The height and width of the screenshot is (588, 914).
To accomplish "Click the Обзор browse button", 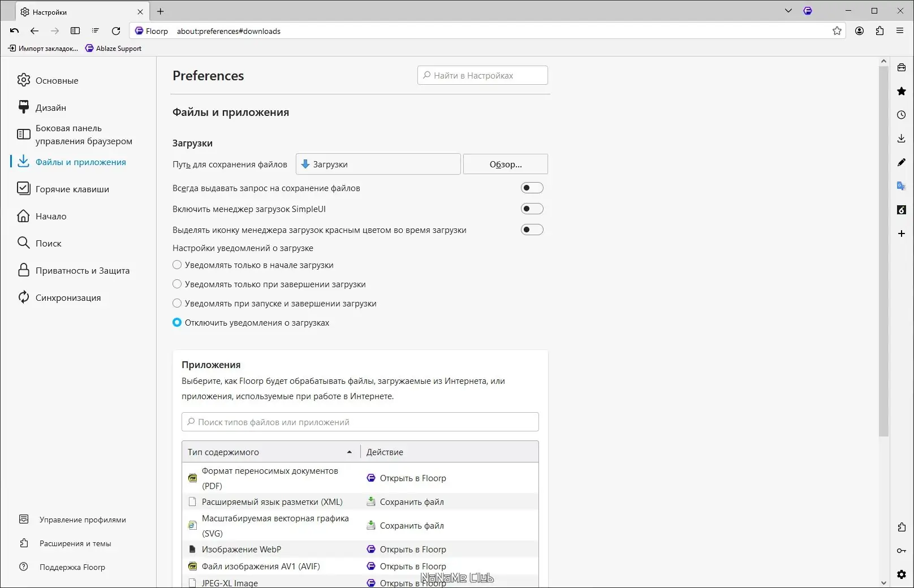I will pyautogui.click(x=506, y=164).
